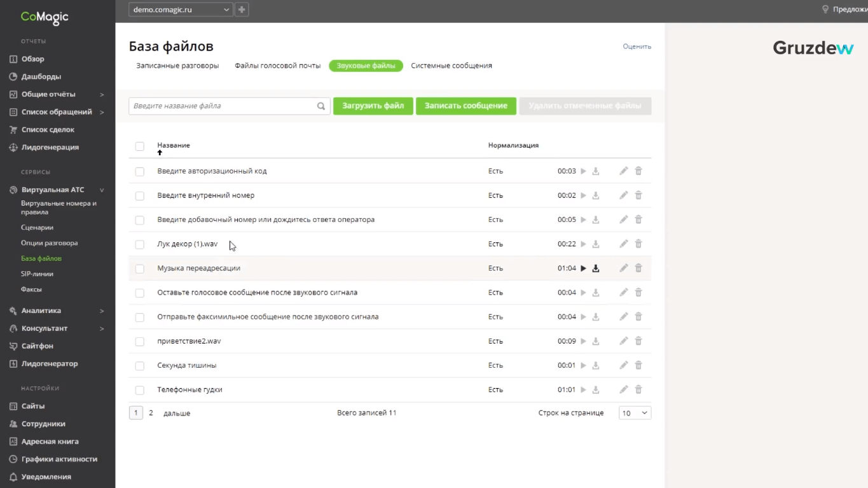
Task: Check the Введите авторизационный код row
Action: point(140,172)
